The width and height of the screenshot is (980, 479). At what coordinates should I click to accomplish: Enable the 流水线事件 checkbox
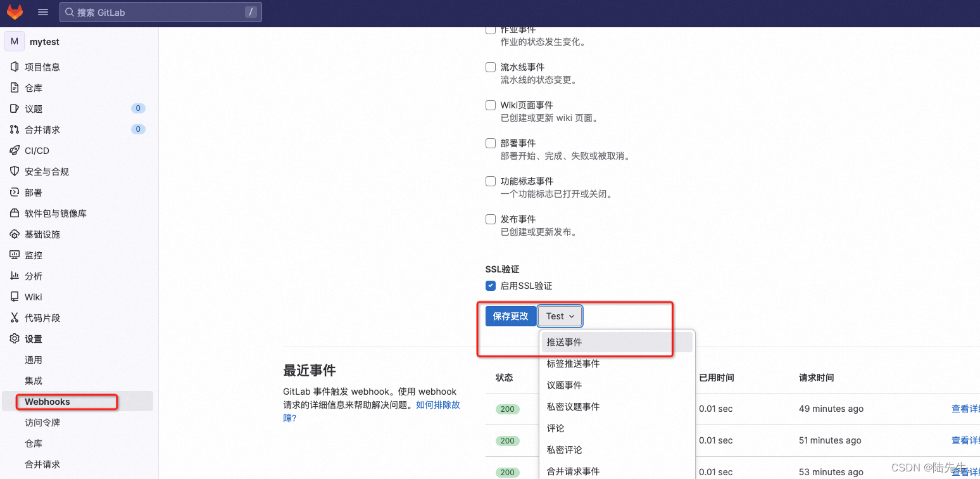491,67
